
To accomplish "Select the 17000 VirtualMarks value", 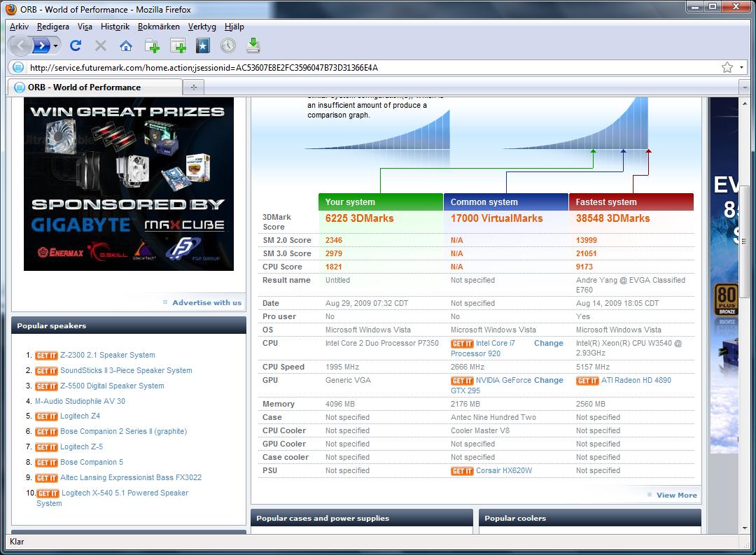I will point(496,218).
